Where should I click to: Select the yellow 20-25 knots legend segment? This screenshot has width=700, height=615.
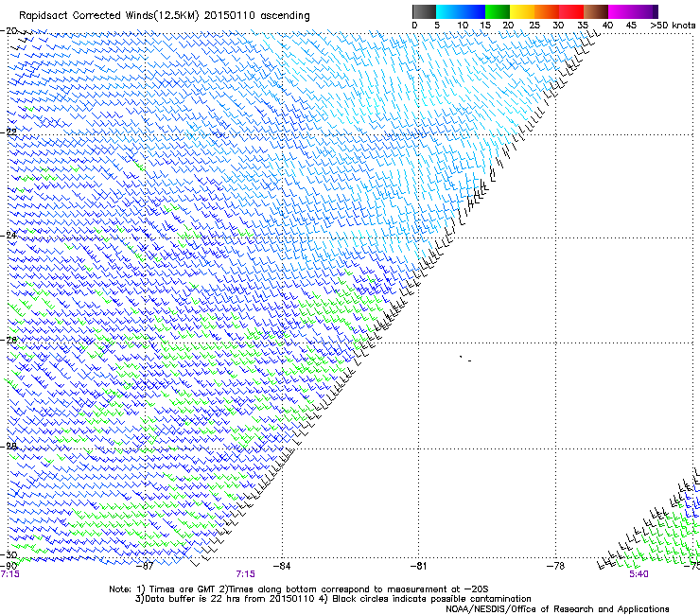pyautogui.click(x=522, y=11)
